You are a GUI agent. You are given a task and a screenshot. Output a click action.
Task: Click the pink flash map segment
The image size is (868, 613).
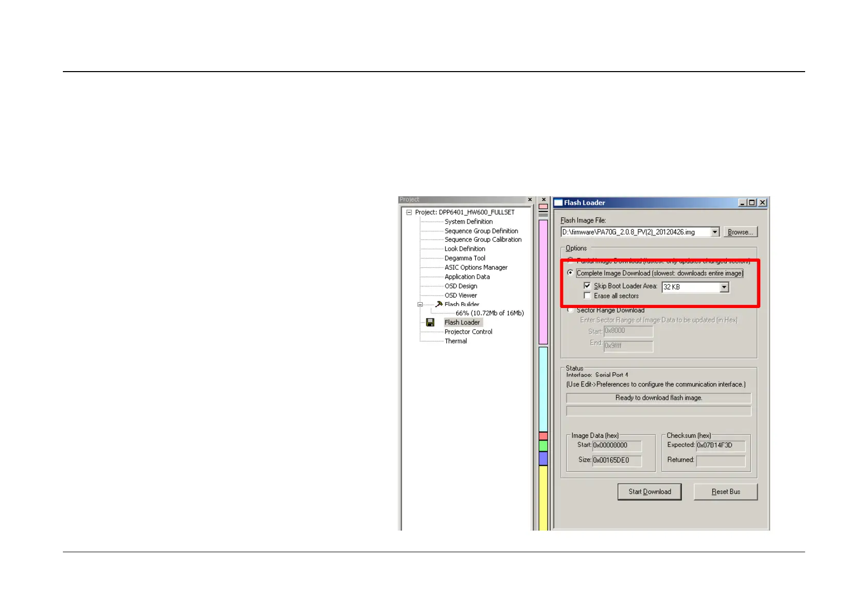pos(543,282)
